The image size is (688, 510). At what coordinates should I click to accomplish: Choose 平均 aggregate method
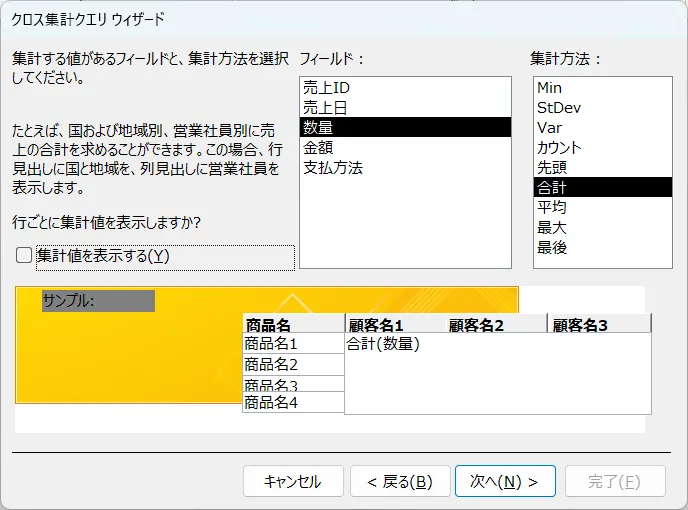coord(602,207)
